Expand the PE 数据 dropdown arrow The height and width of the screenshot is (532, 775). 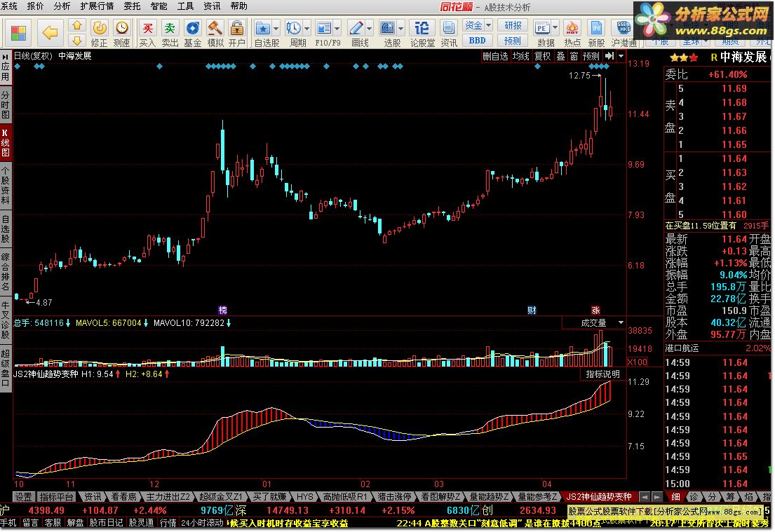555,28
